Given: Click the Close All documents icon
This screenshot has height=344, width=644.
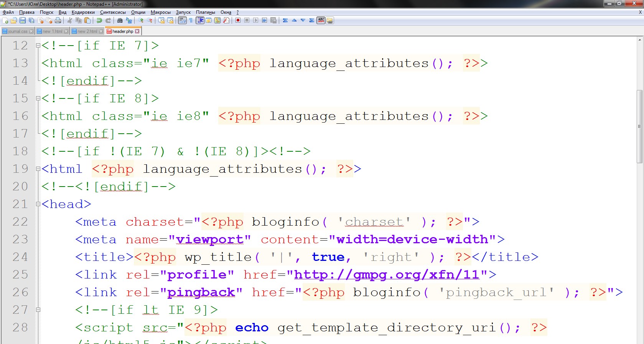Looking at the screenshot, I should [49, 20].
